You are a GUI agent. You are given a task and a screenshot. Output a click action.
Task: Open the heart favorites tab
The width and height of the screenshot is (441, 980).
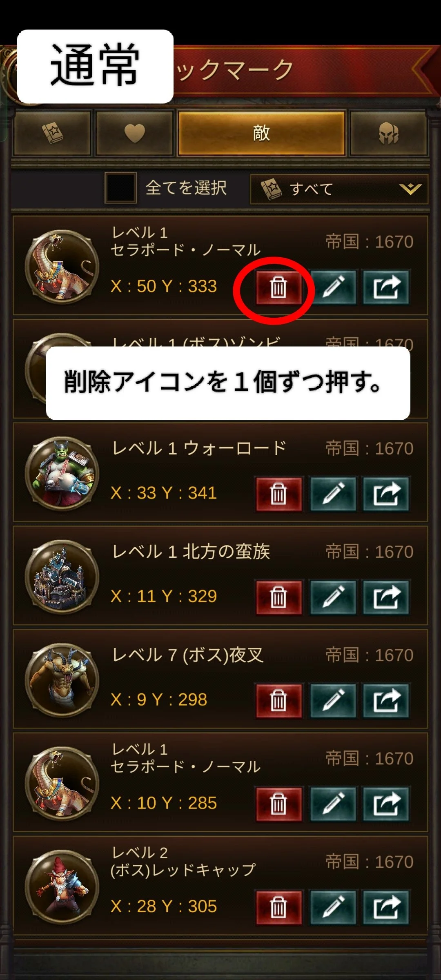pos(134,134)
